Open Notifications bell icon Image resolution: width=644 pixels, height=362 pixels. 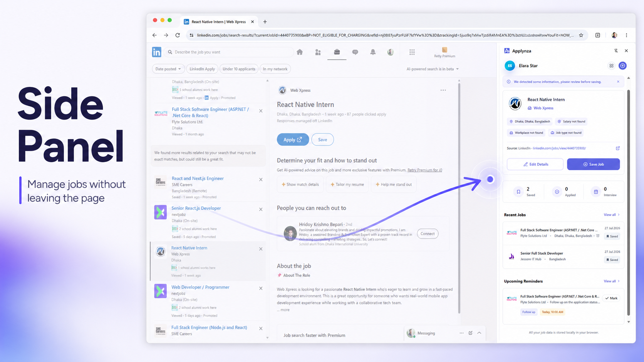pos(373,52)
